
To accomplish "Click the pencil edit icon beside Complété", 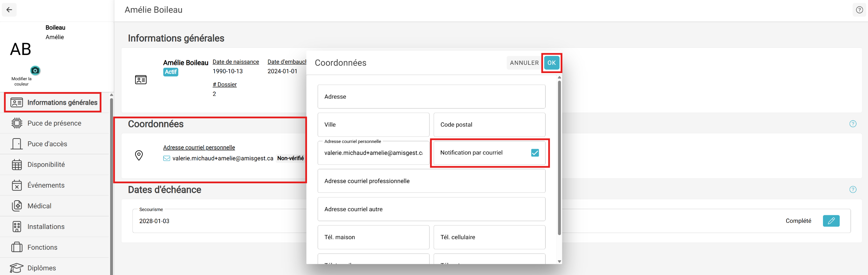I will pyautogui.click(x=831, y=221).
